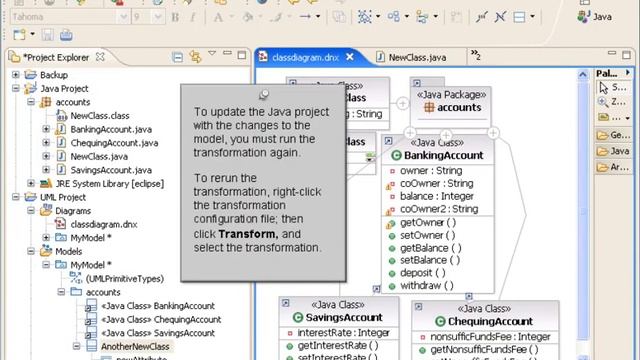Open the Project Explorer view menu triangle
640x360 pixels.
[x=212, y=53]
